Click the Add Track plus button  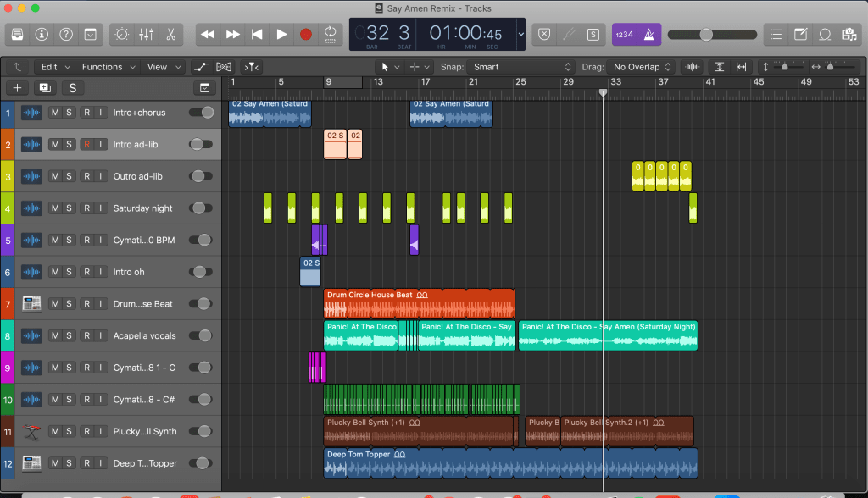click(18, 88)
